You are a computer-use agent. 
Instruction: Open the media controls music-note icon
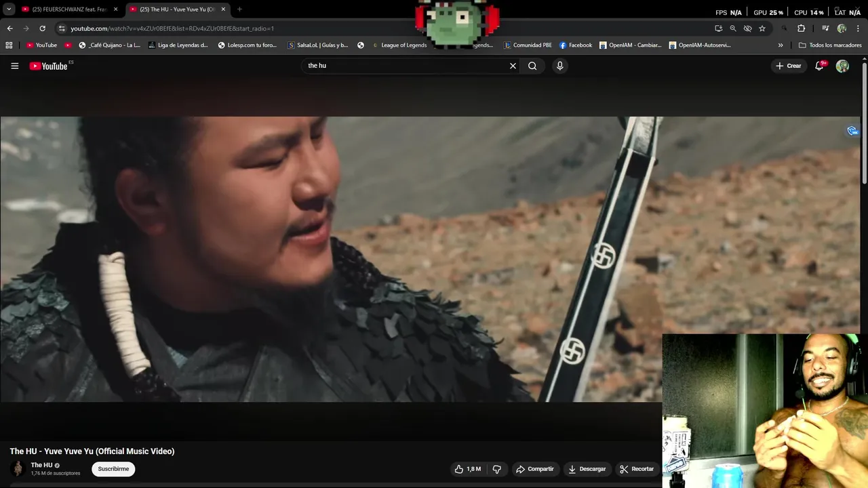click(x=825, y=28)
